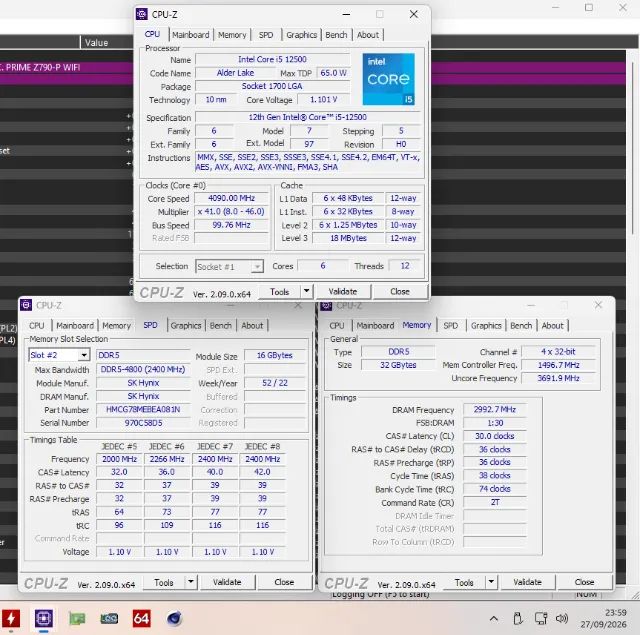Click the title icon of the SPD CPU-Z window
Viewport: 640px width, 635px height.
pos(26,305)
